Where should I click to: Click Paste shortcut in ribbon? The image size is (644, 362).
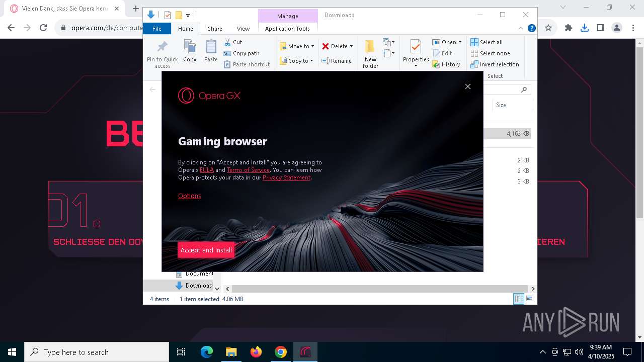[x=247, y=64]
